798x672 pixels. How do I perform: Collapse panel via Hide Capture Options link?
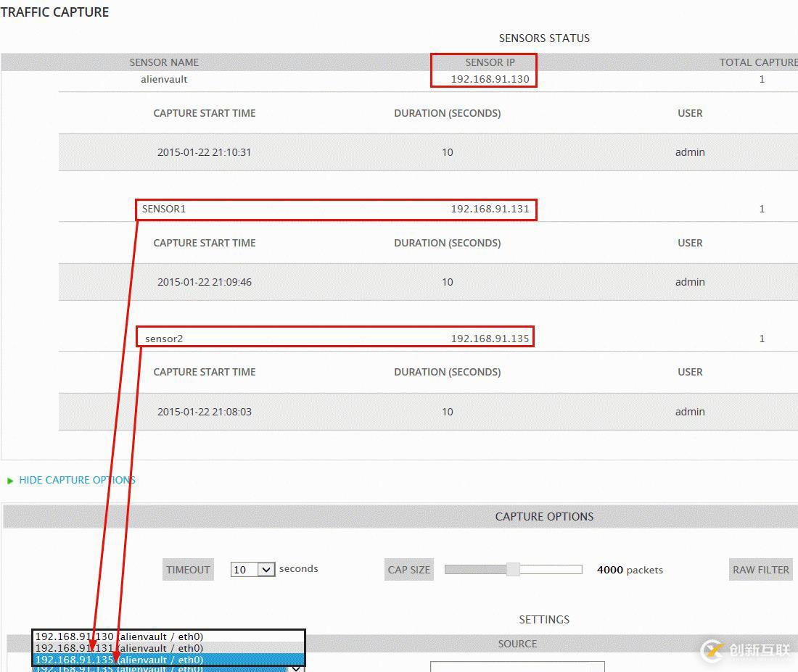(x=77, y=480)
